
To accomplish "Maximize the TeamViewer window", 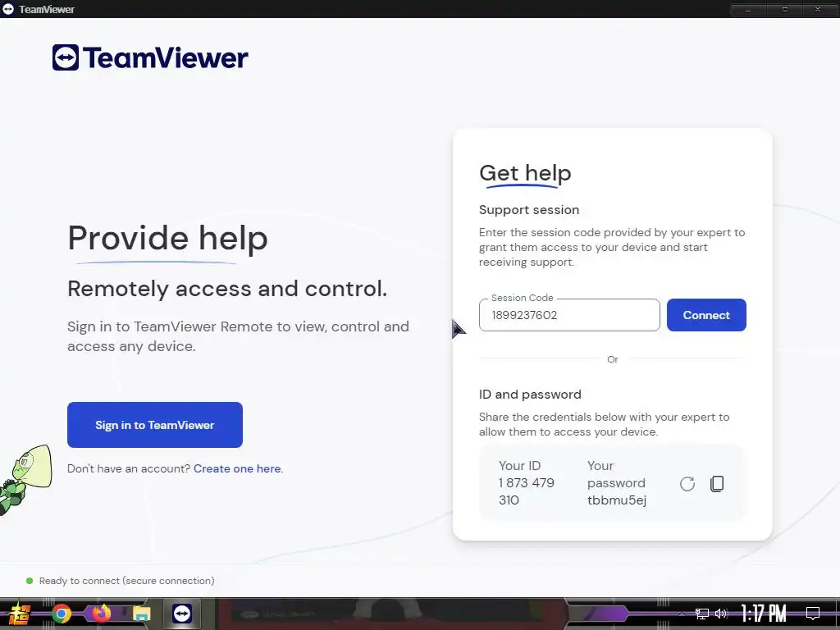I will [x=784, y=10].
